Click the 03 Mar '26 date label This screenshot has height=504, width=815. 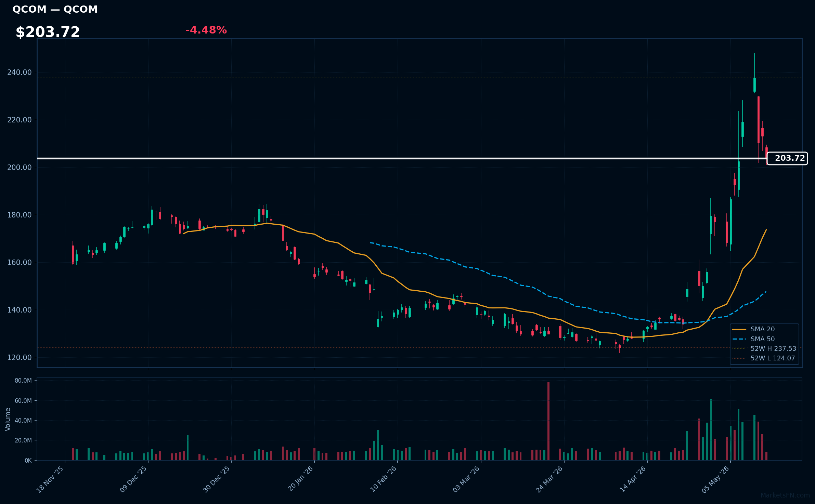466,479
